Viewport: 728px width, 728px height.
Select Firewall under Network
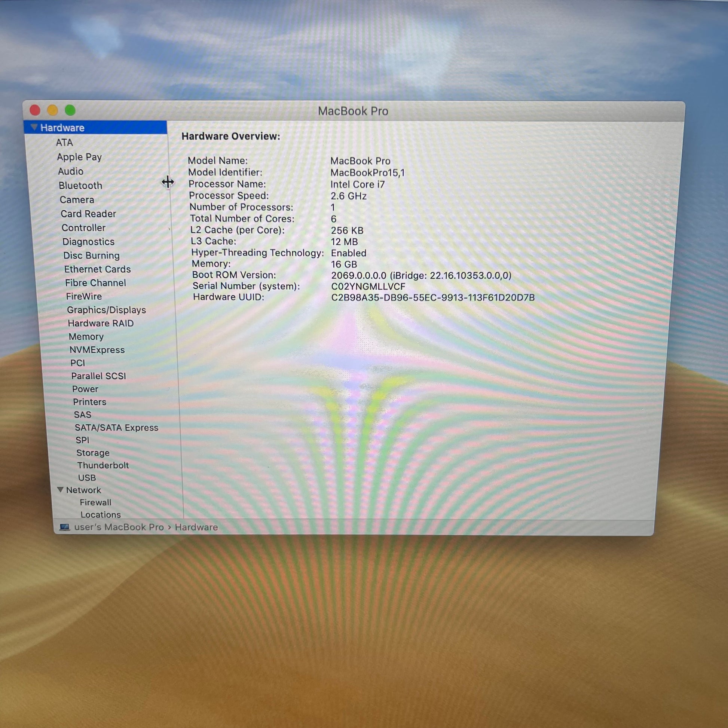pos(95,502)
